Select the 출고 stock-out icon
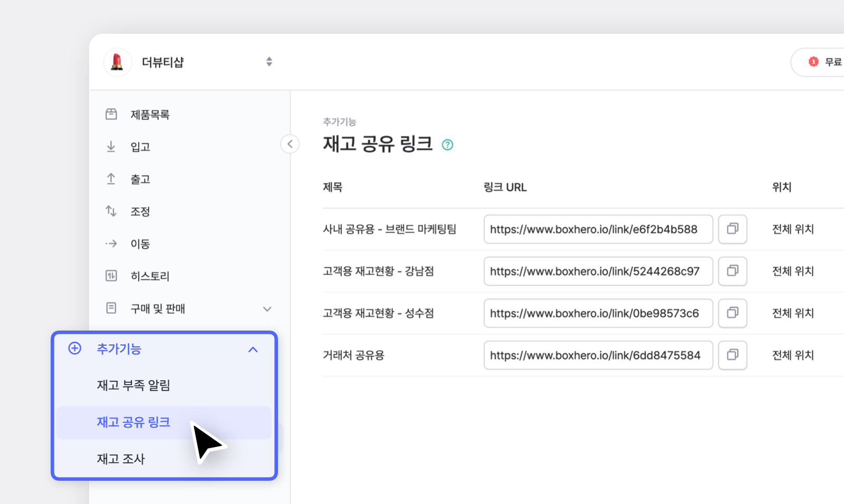This screenshot has width=844, height=504. click(x=111, y=179)
